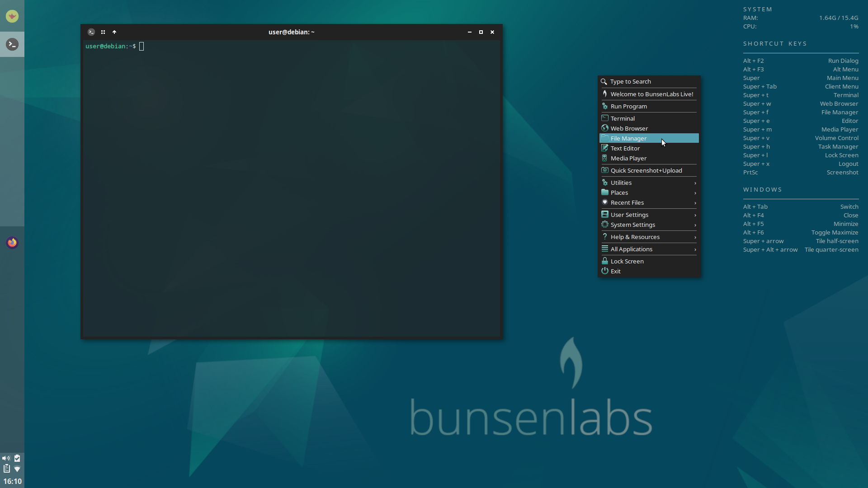This screenshot has height=488, width=868.
Task: Click the 16:10 panel clock
Action: coord(12,481)
